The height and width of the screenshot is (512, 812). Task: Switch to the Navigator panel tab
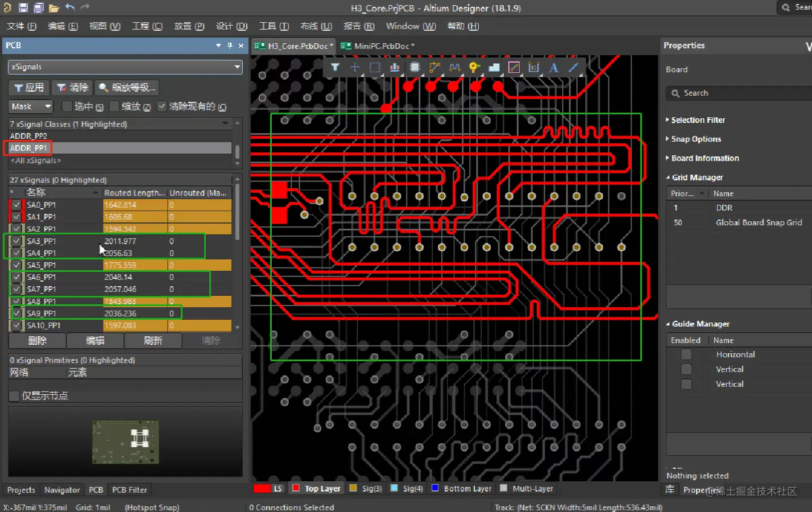tap(62, 490)
